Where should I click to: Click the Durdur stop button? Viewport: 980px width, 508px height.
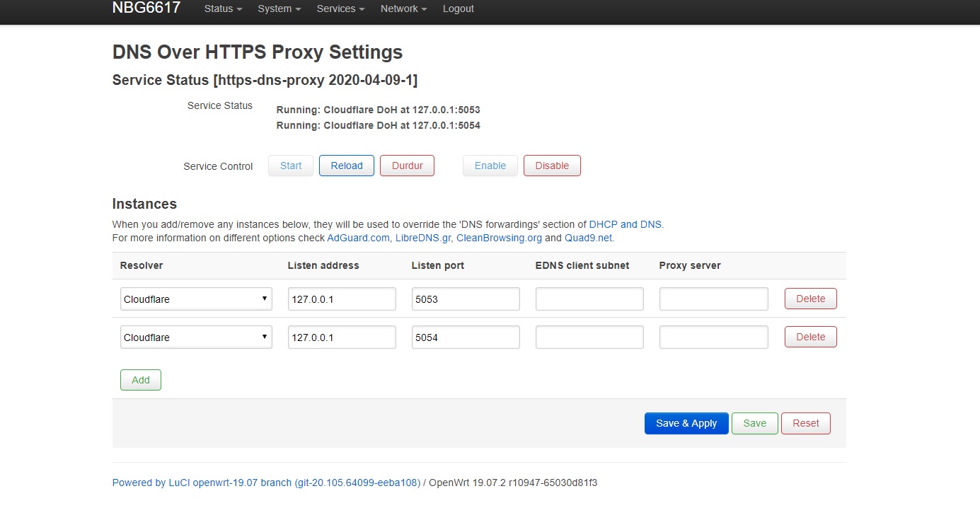click(408, 166)
